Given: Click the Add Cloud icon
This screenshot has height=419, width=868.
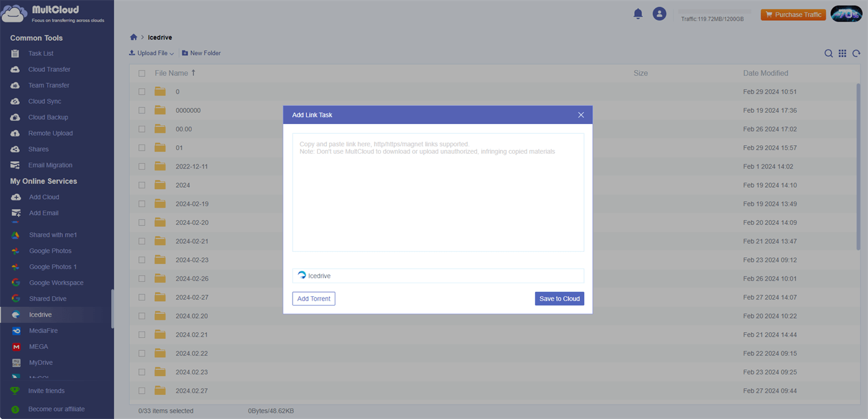Looking at the screenshot, I should (x=16, y=197).
